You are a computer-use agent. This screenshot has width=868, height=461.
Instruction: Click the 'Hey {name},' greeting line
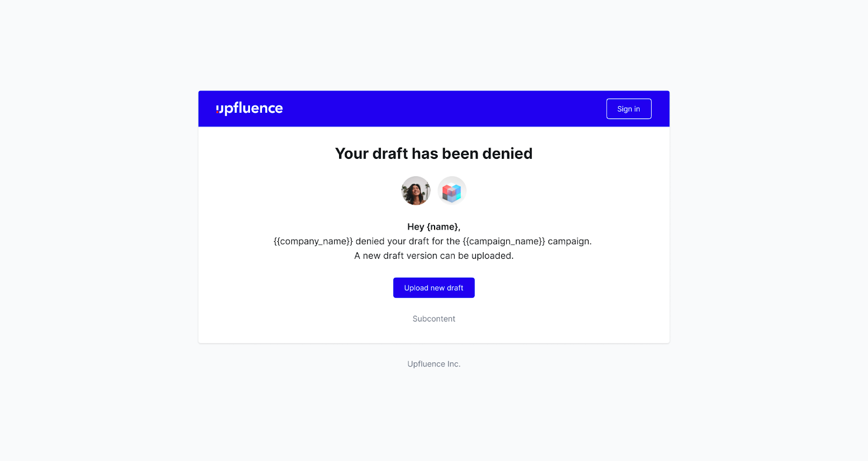pyautogui.click(x=434, y=227)
